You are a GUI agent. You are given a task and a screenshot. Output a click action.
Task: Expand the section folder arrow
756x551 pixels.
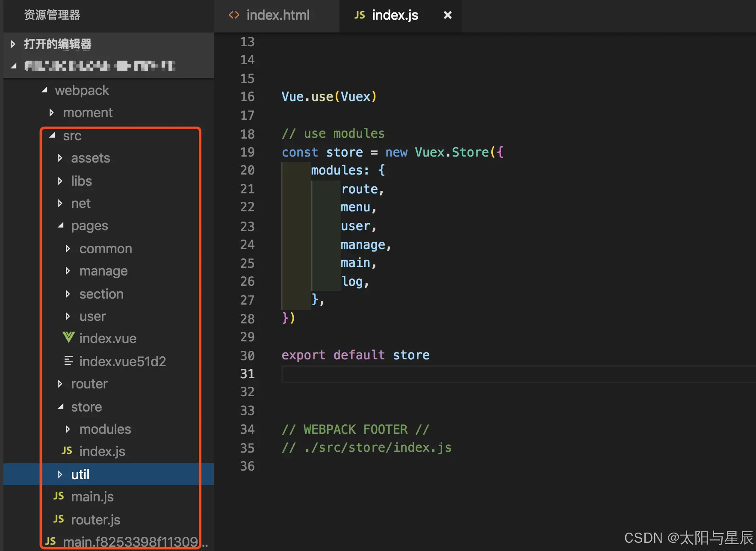click(x=68, y=294)
